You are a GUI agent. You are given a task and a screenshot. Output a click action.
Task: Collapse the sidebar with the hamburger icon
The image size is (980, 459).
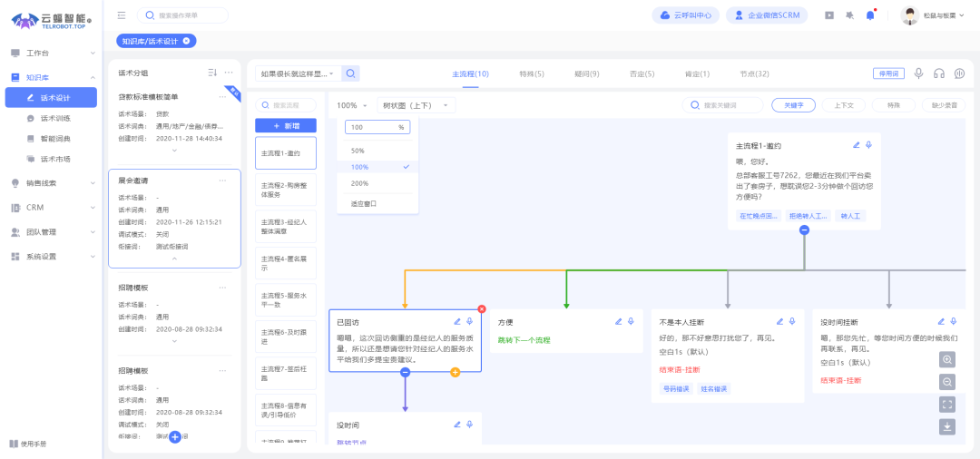(122, 15)
